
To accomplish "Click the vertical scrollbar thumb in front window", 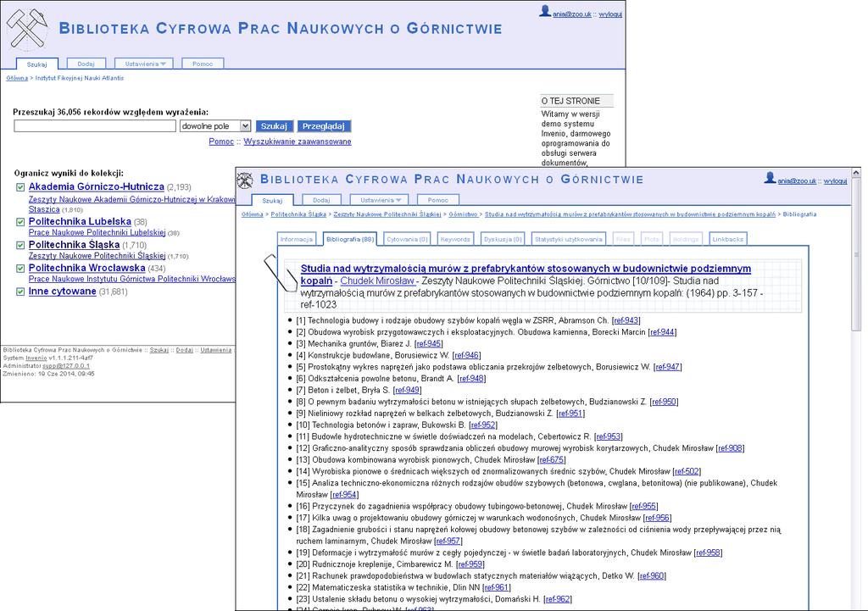I will [x=856, y=256].
